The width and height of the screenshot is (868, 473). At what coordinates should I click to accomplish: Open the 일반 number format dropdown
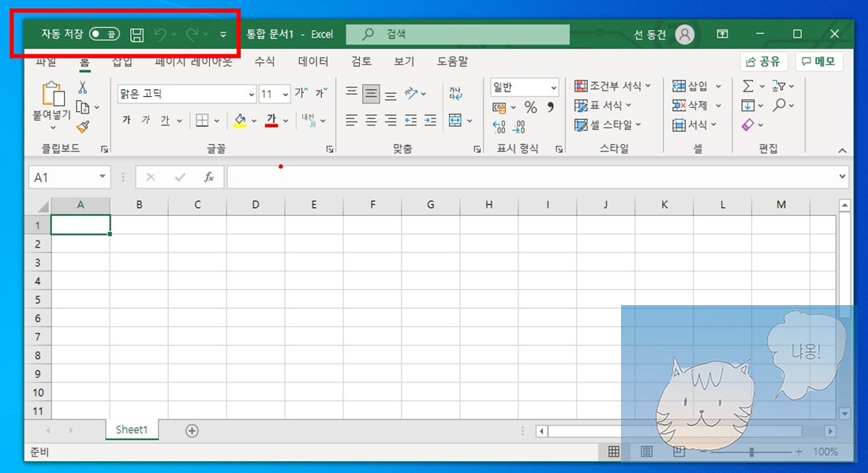(554, 88)
